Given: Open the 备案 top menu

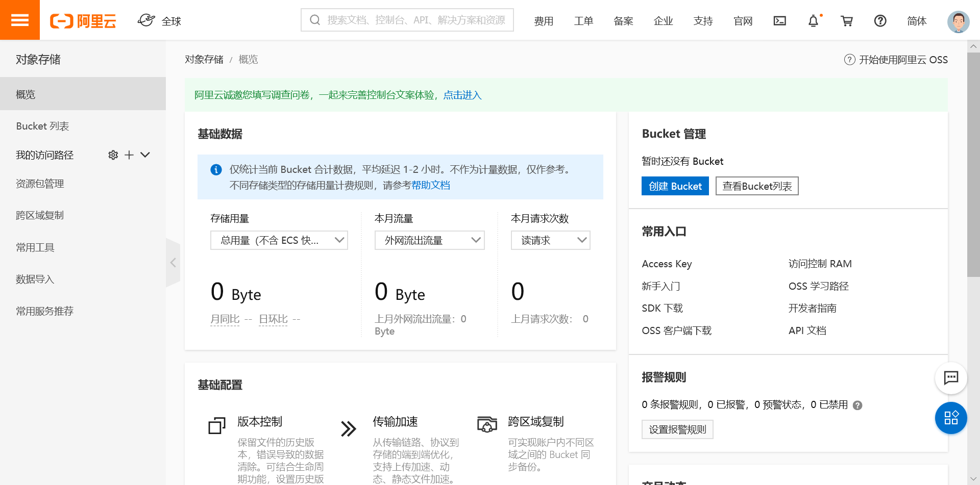Looking at the screenshot, I should point(623,21).
